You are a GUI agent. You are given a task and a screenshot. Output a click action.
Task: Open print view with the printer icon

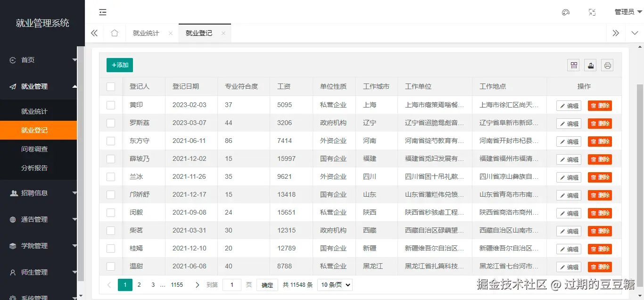(x=607, y=65)
